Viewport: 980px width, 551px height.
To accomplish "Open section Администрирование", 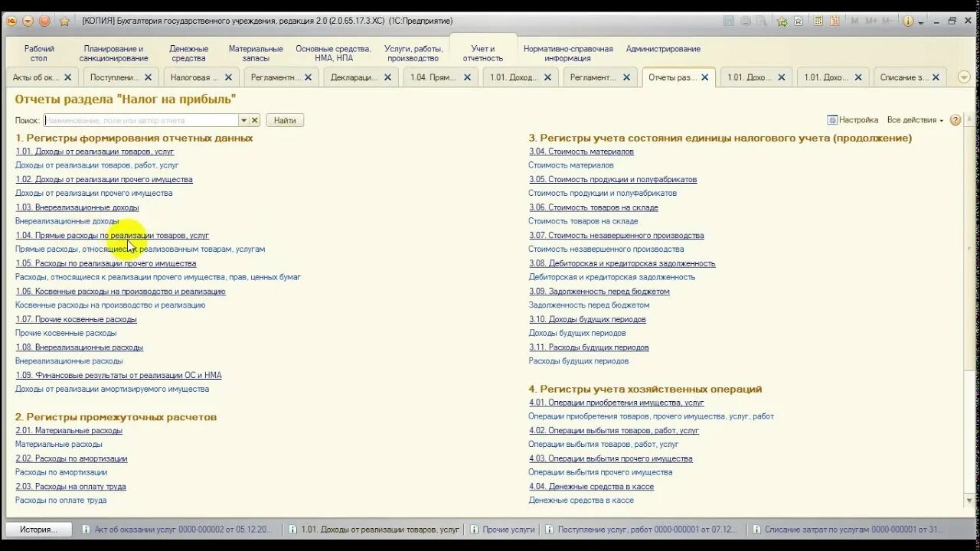I will pos(663,49).
